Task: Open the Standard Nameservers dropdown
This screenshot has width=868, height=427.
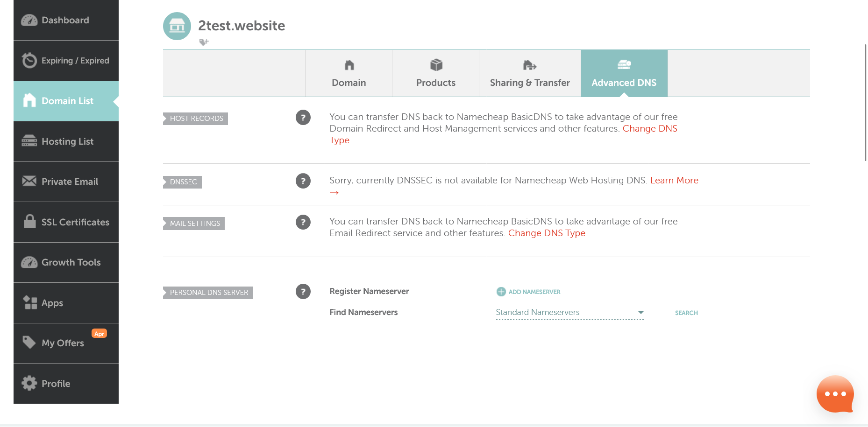Action: (569, 313)
